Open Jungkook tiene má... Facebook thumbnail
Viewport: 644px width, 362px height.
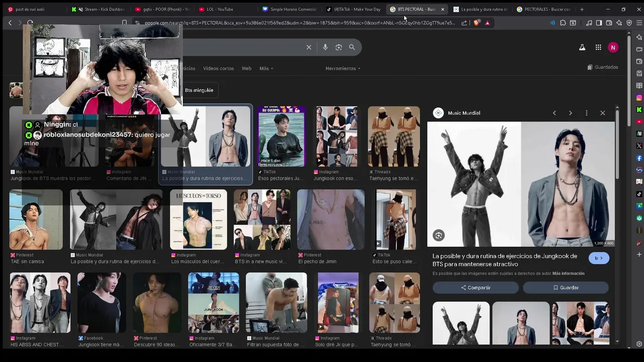pos(102,303)
